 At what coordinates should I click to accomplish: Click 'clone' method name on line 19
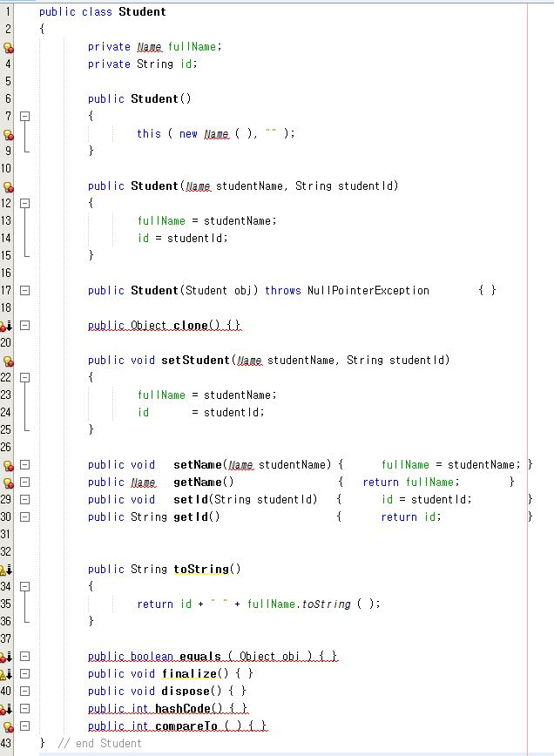(x=191, y=326)
